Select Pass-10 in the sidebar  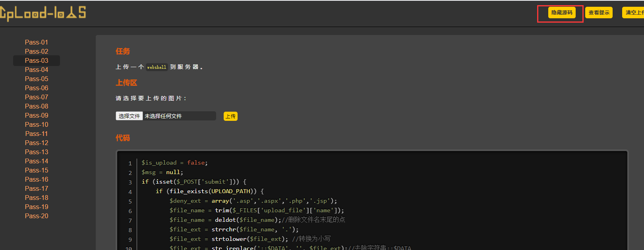pos(37,124)
